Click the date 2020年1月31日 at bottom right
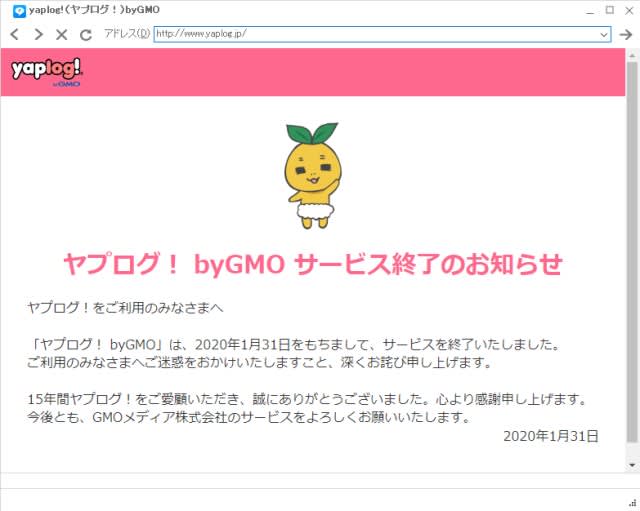 551,436
